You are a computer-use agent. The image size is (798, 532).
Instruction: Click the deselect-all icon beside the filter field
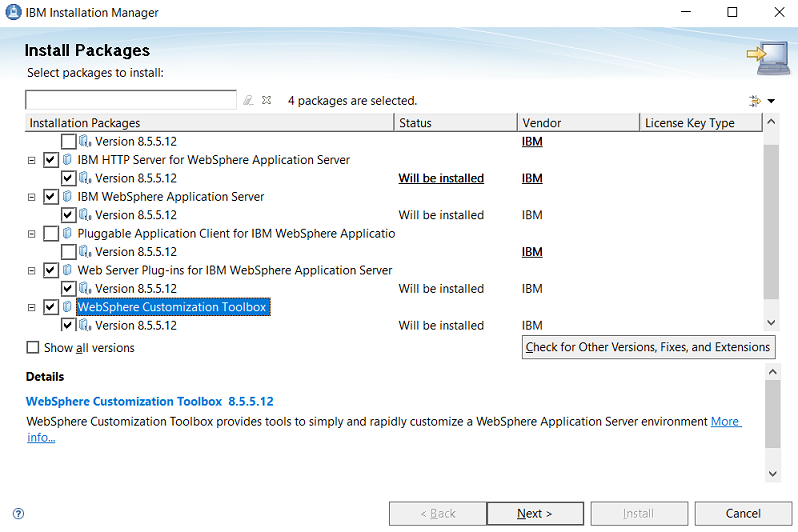click(267, 100)
